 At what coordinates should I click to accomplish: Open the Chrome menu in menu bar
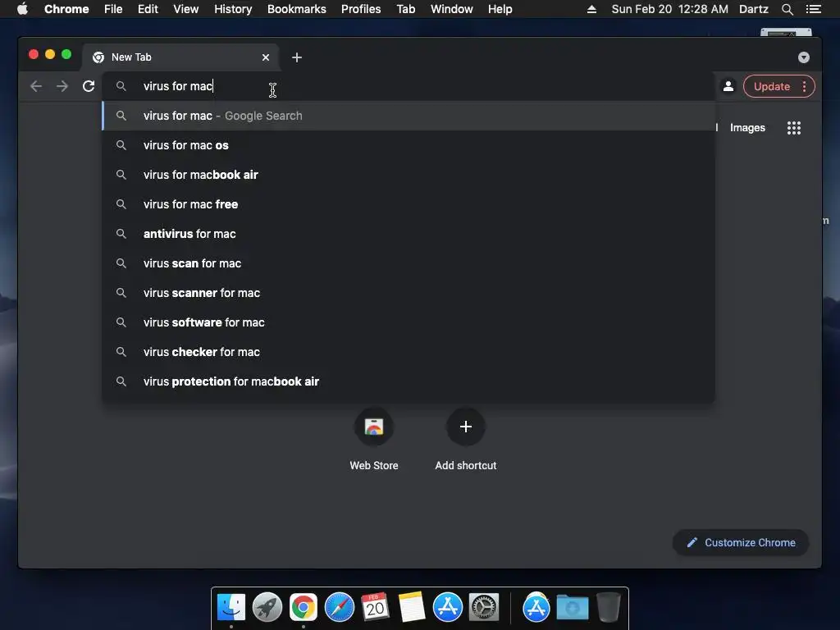(x=66, y=9)
